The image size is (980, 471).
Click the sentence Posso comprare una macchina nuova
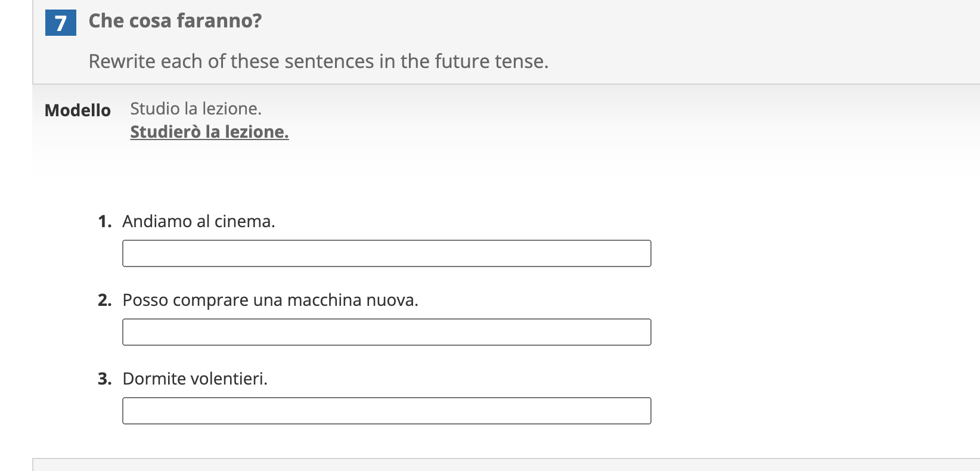click(269, 300)
